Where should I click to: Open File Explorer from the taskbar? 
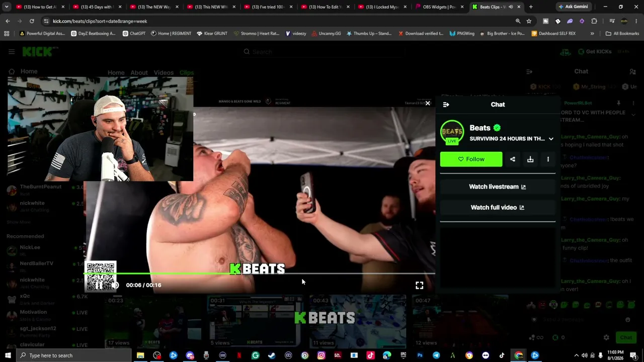point(140,355)
